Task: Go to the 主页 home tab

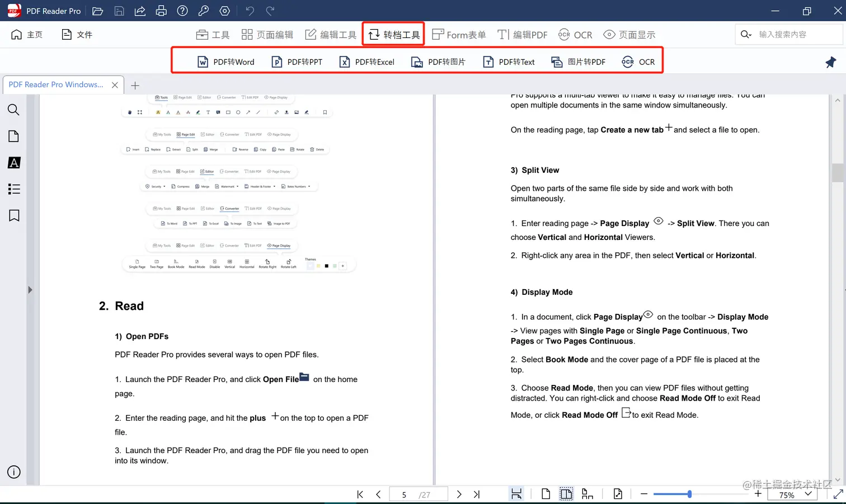Action: [x=27, y=35]
